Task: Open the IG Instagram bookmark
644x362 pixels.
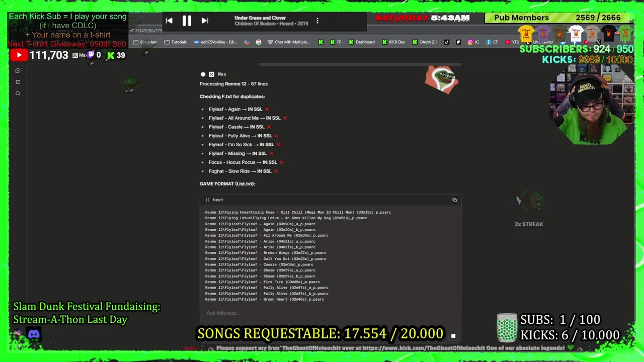Action: [x=473, y=42]
